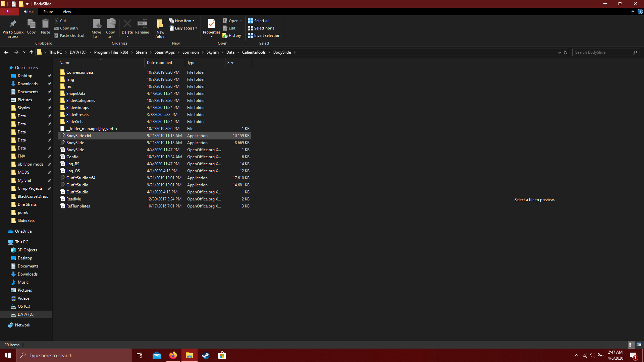The width and height of the screenshot is (644, 362).
Task: Open Network in navigation pane
Action: (22, 325)
